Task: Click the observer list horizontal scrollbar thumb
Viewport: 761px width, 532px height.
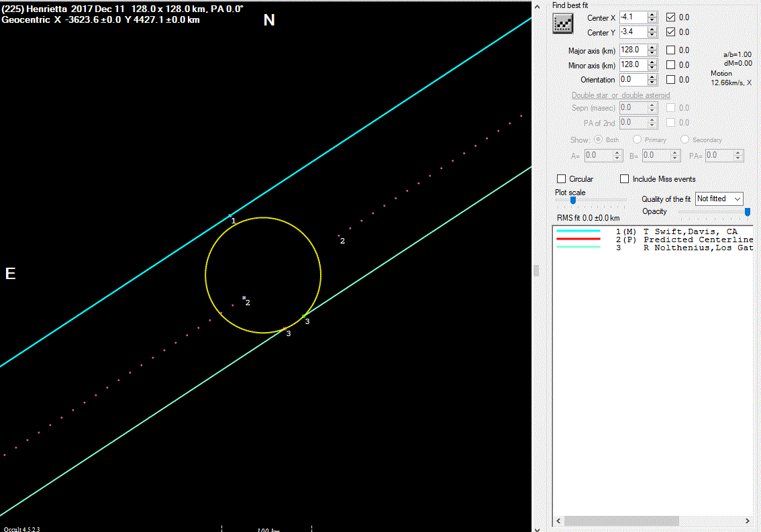Action: click(621, 521)
